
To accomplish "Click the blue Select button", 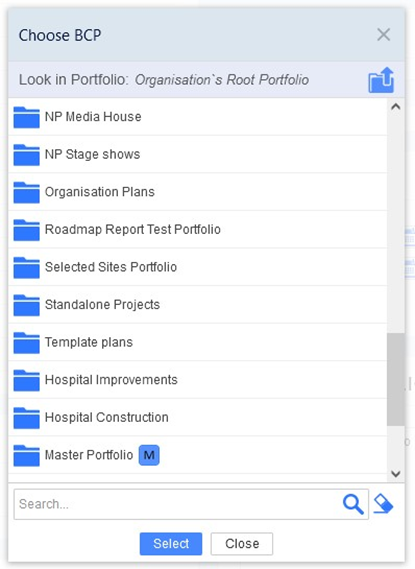I will pyautogui.click(x=171, y=544).
